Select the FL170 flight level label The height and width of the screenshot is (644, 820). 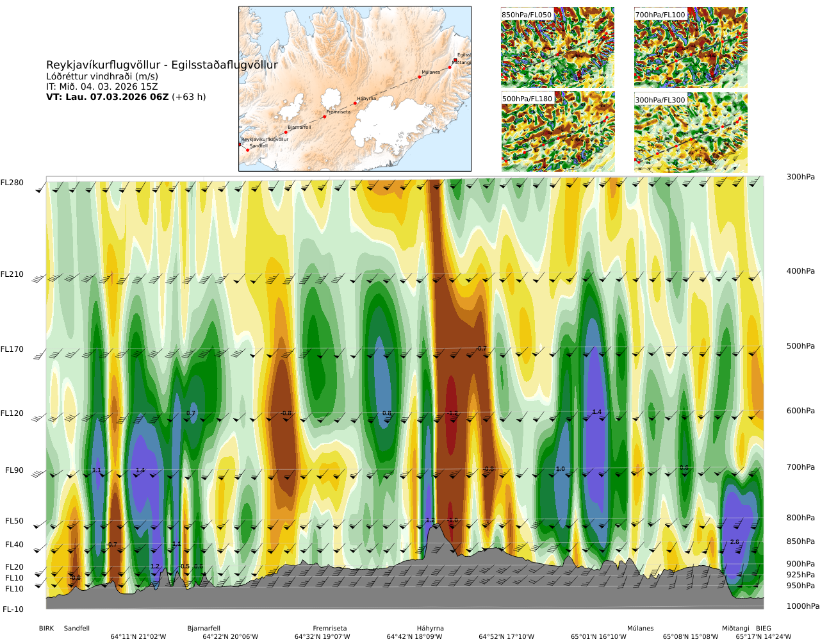pyautogui.click(x=12, y=349)
